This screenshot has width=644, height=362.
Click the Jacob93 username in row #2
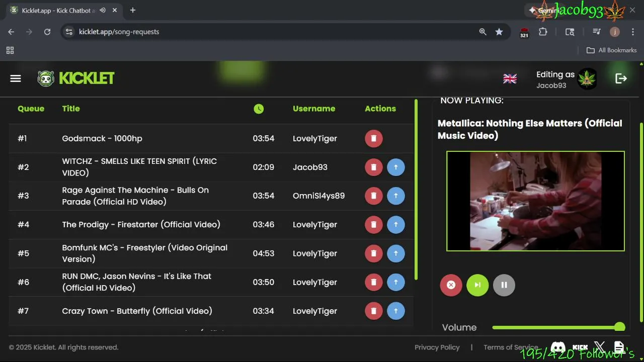(310, 167)
